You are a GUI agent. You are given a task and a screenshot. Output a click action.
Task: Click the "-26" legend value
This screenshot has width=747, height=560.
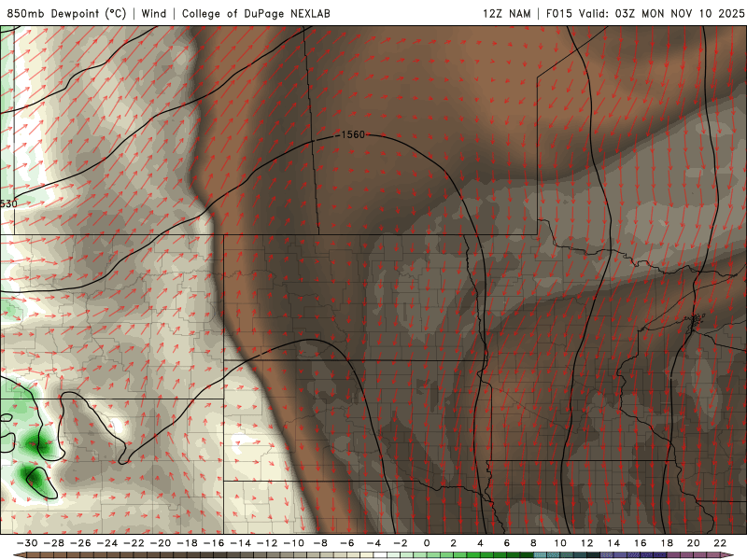[80, 543]
